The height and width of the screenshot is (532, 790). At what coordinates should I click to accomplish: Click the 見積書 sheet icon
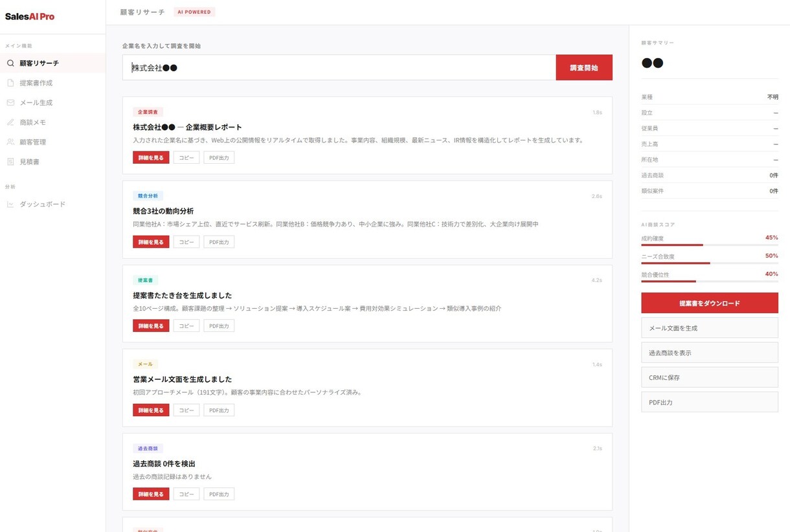10,162
